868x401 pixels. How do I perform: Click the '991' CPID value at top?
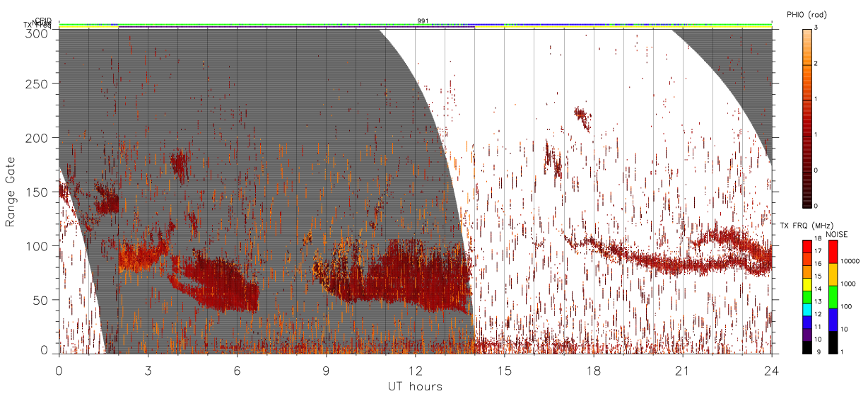click(422, 21)
